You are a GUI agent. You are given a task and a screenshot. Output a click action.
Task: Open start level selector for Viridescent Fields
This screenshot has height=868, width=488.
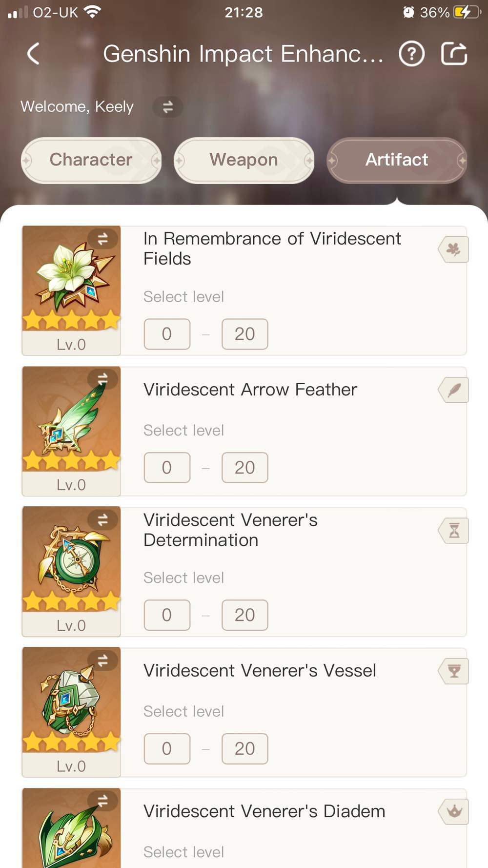pos(167,334)
